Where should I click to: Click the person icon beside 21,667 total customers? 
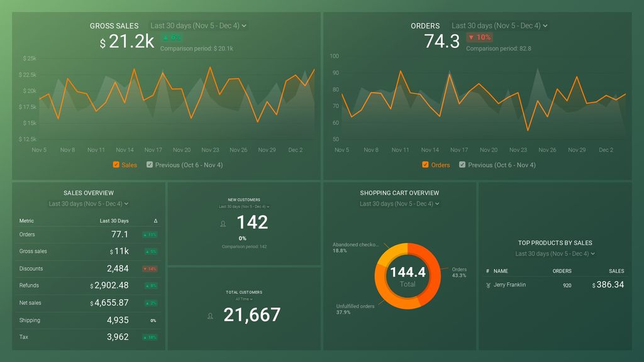pyautogui.click(x=210, y=316)
